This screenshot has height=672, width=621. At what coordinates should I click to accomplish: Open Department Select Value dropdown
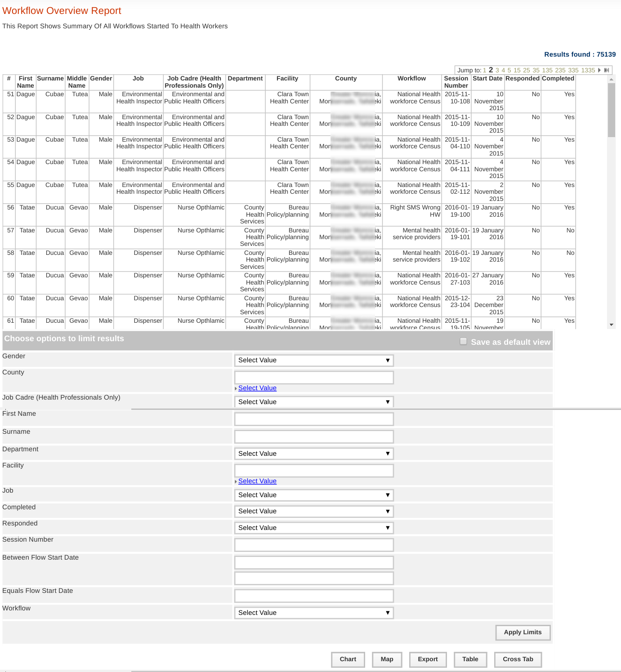click(314, 454)
